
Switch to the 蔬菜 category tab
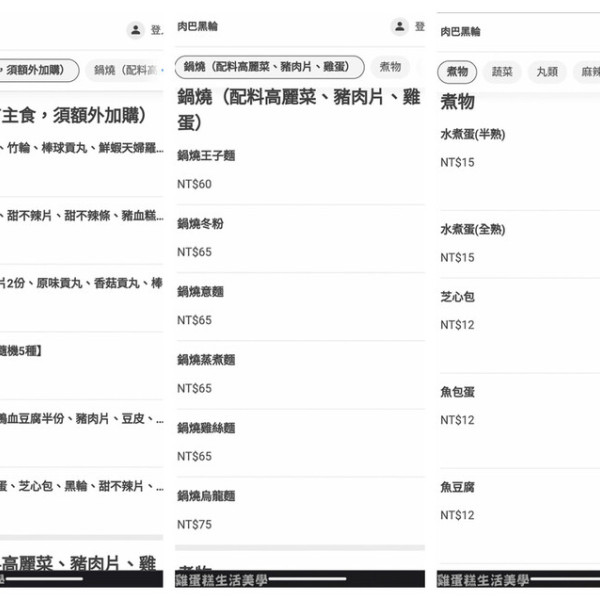click(x=502, y=72)
